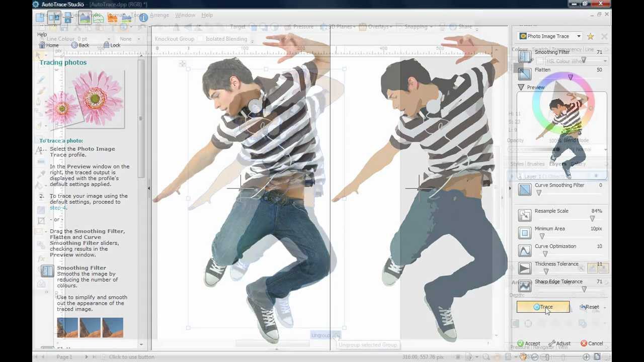This screenshot has width=644, height=362.
Task: Lock the help panel
Action: (x=112, y=45)
